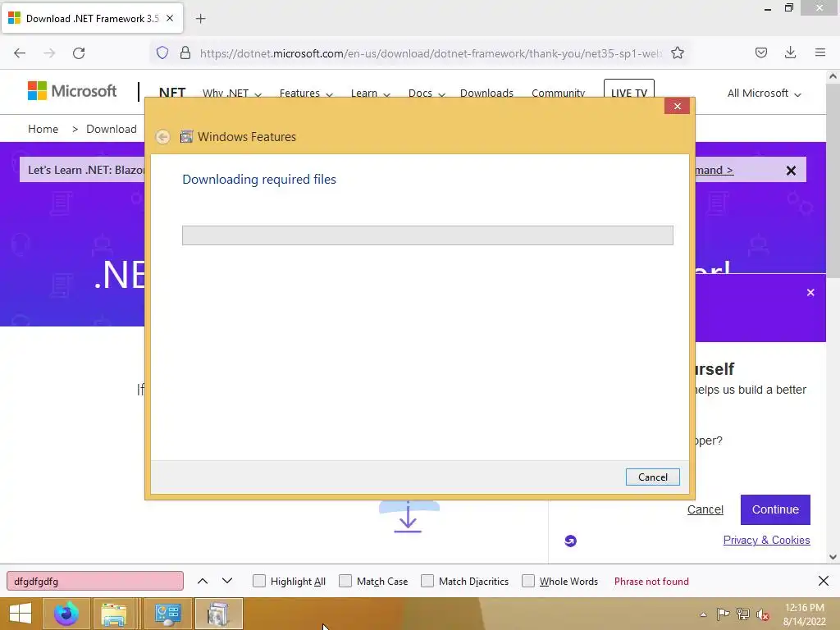The height and width of the screenshot is (630, 840).
Task: Click the download progress bar
Action: click(x=427, y=235)
